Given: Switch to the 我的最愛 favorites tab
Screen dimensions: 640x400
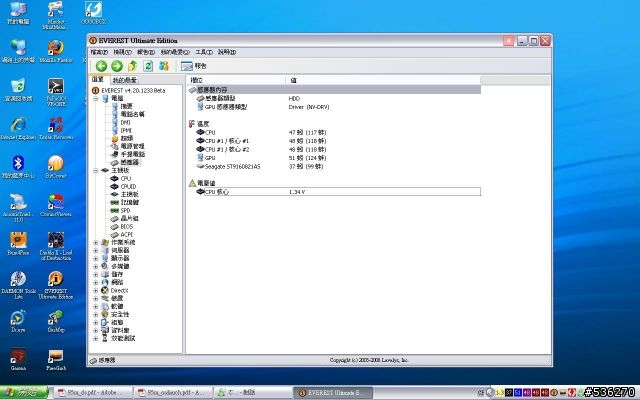Looking at the screenshot, I should [124, 80].
